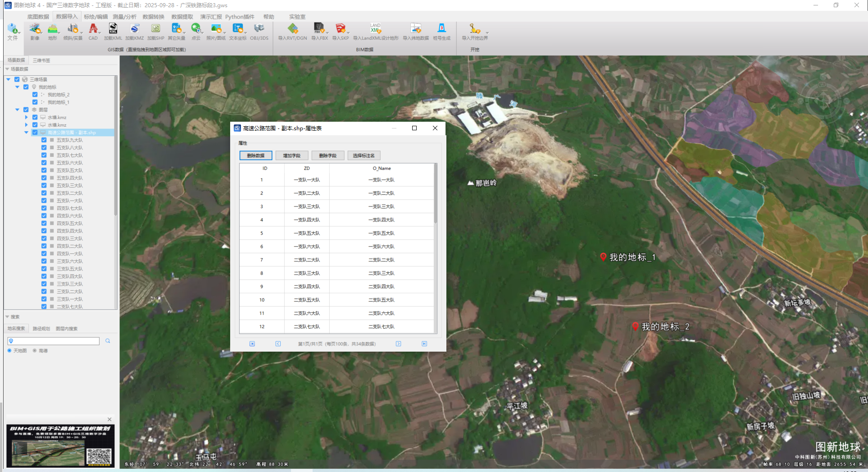Image resolution: width=868 pixels, height=472 pixels.
Task: Close the BIM+GIS advertisement panel
Action: pos(109,419)
